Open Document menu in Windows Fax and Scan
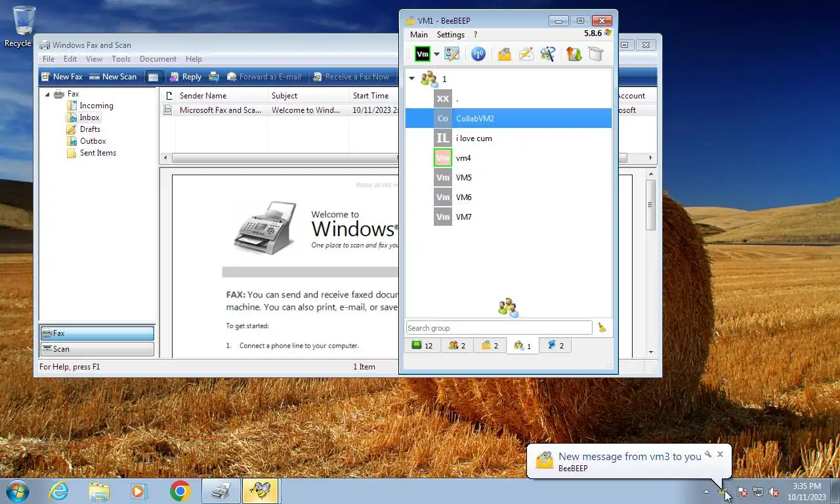This screenshot has height=504, width=840. point(158,59)
